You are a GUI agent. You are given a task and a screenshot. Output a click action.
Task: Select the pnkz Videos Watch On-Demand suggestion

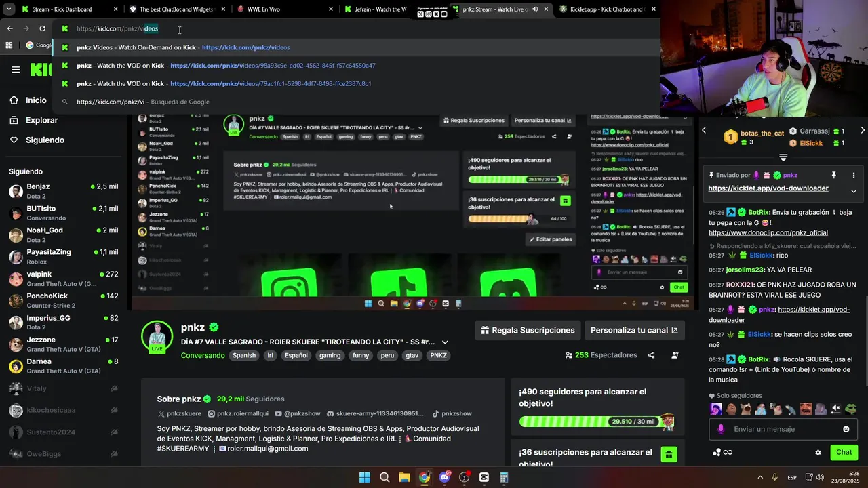pos(355,47)
